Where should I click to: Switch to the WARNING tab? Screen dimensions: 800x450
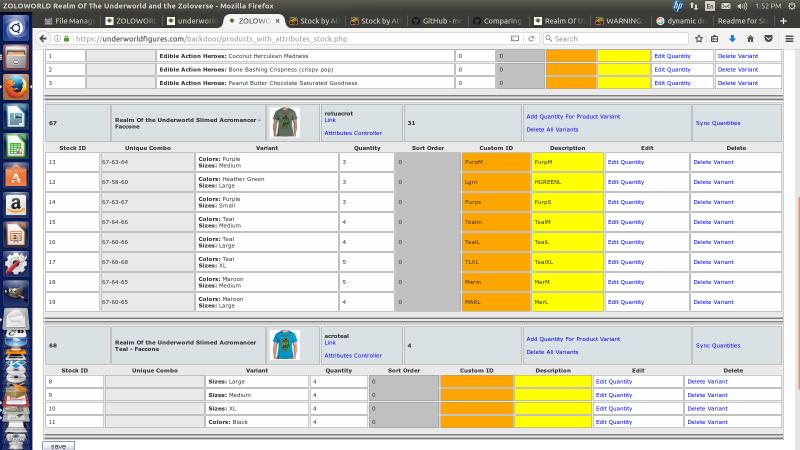click(620, 21)
